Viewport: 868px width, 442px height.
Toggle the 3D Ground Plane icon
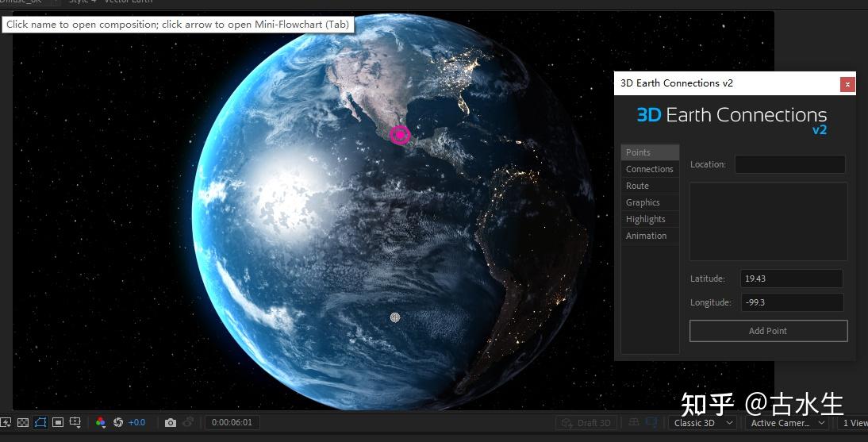tap(635, 423)
